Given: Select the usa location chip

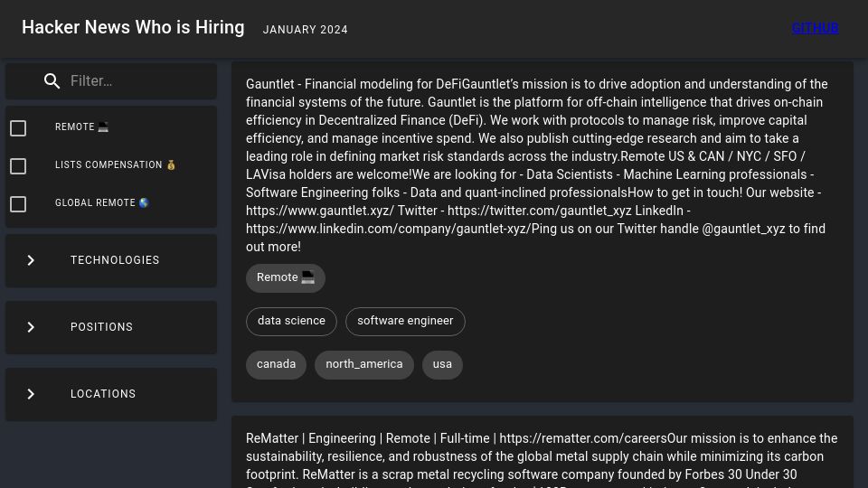Looking at the screenshot, I should (442, 364).
